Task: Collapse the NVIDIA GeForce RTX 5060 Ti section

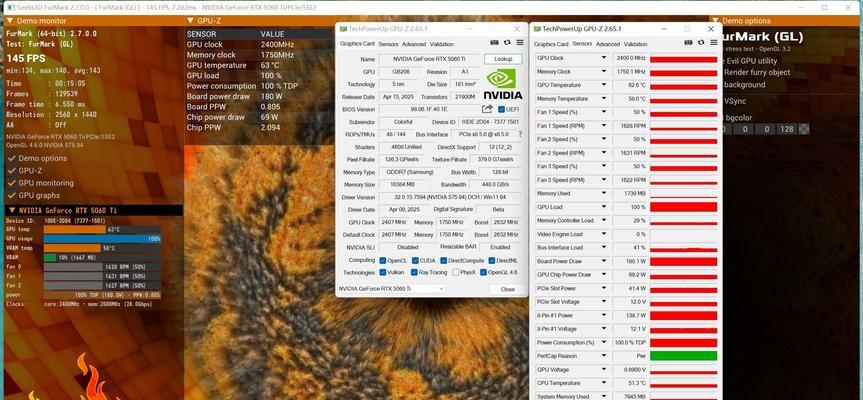Action: (12, 210)
